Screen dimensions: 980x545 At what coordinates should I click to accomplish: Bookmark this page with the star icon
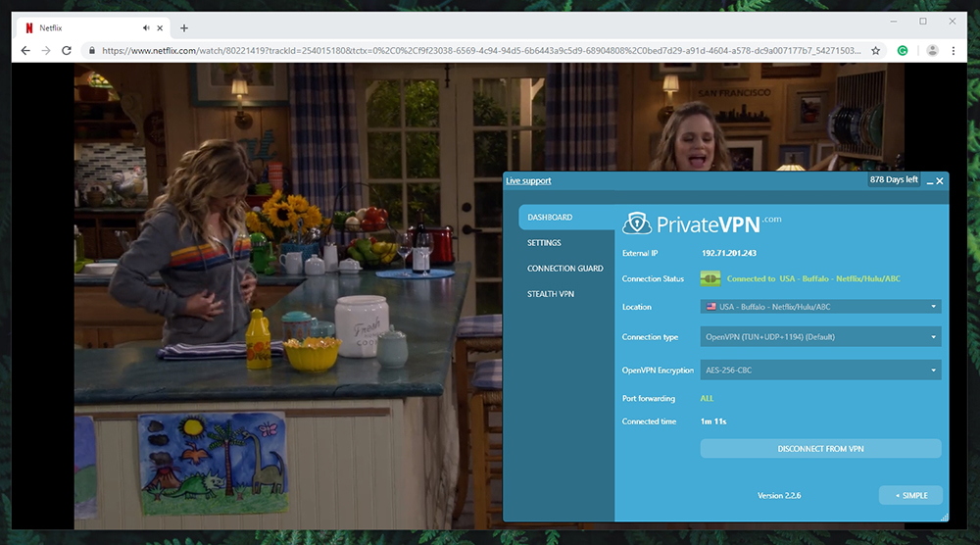[875, 51]
